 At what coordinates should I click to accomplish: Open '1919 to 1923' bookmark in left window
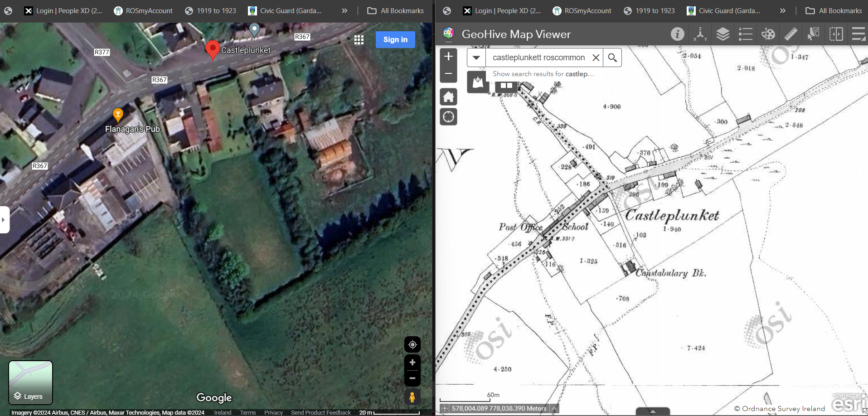click(211, 11)
